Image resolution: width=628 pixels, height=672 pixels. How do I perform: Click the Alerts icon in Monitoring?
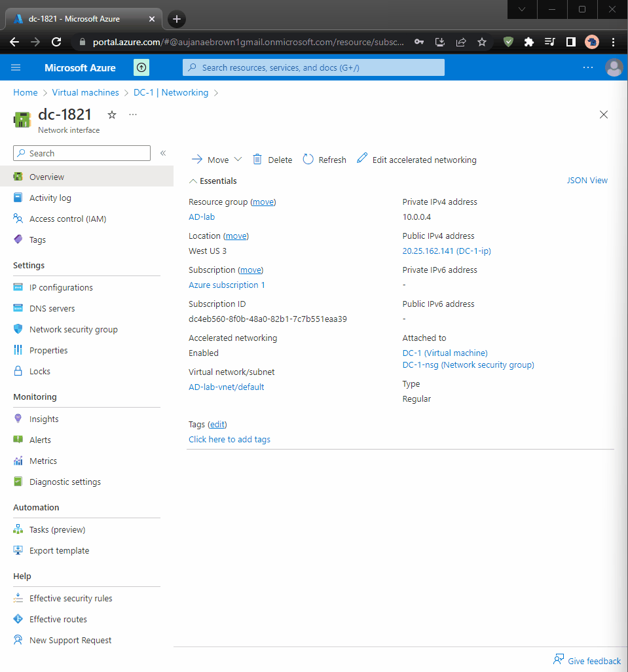coord(18,439)
